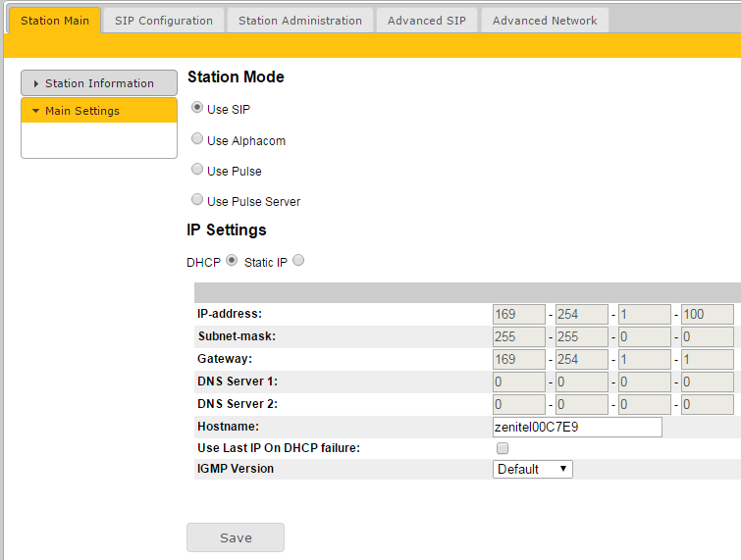Screen dimensions: 741x560
Task: Click the last Gateway octet field
Action: [x=707, y=360]
